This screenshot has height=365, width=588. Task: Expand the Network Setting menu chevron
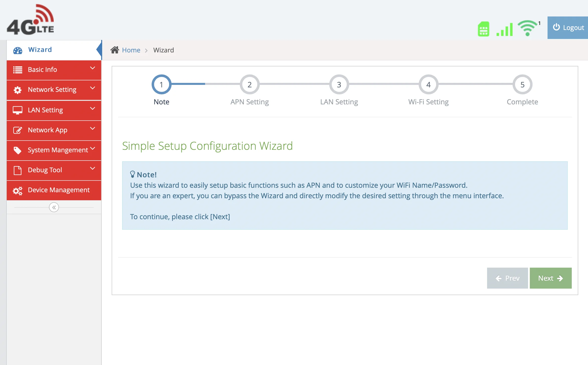[x=92, y=88]
